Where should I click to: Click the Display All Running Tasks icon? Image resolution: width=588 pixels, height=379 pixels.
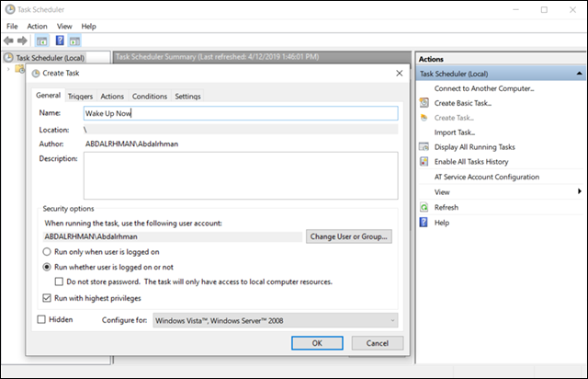(424, 147)
